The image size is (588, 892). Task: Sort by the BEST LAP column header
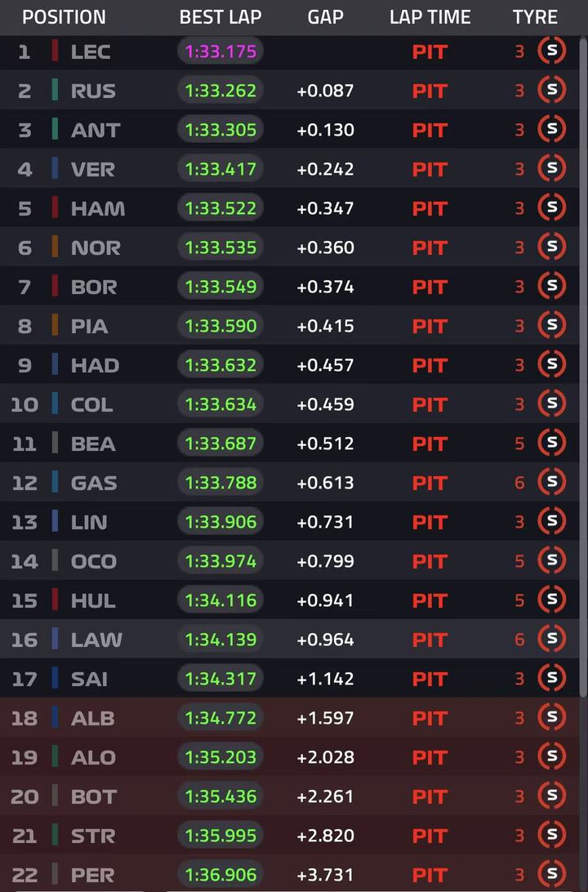tap(220, 17)
